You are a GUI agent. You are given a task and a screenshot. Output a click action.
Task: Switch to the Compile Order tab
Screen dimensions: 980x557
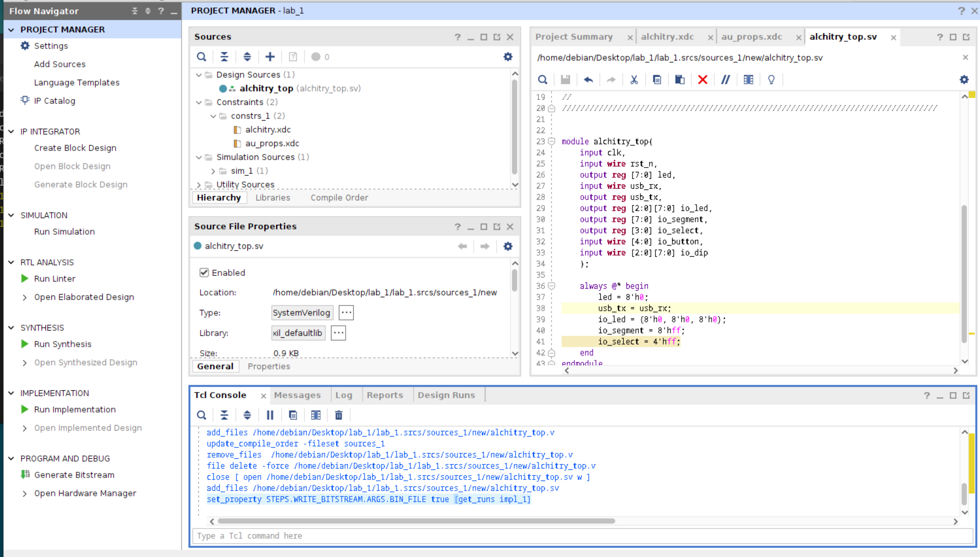tap(339, 197)
